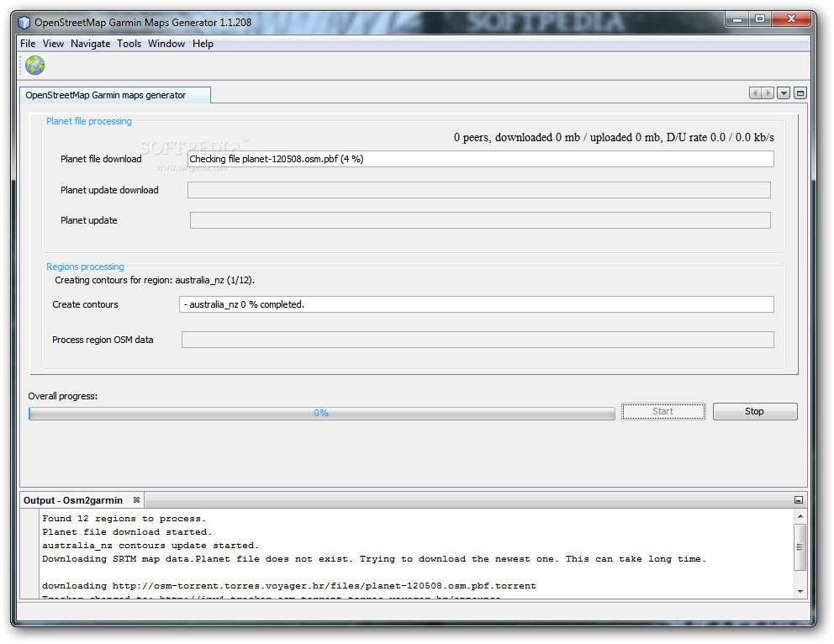Screen dimensions: 834x644
Task: Click 'australia_nz contours update started.' line
Action: 150,546
